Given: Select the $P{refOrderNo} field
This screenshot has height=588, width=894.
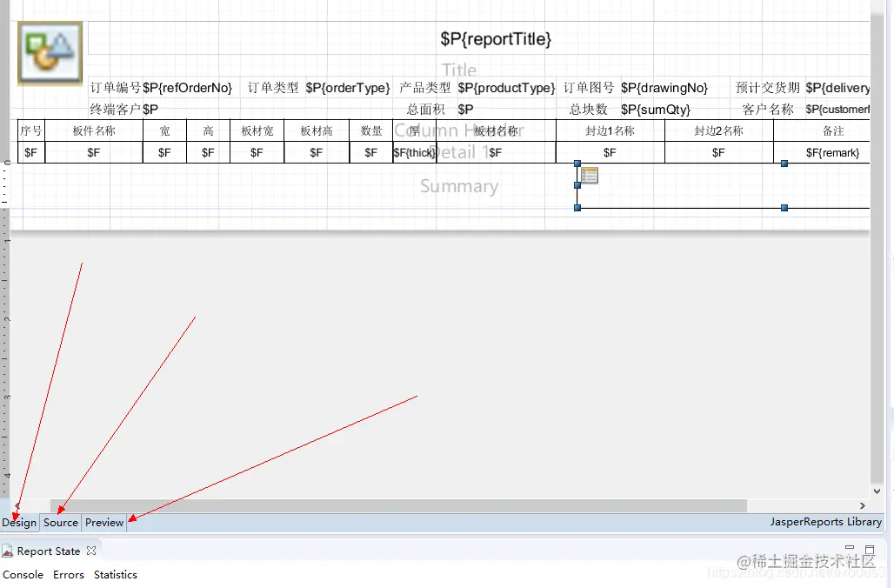Looking at the screenshot, I should [190, 88].
